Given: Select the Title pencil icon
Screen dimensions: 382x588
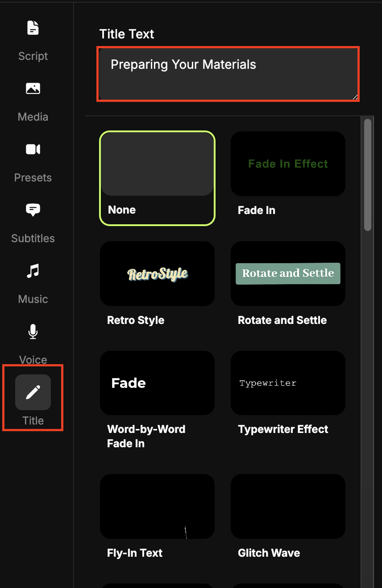Looking at the screenshot, I should tap(33, 392).
